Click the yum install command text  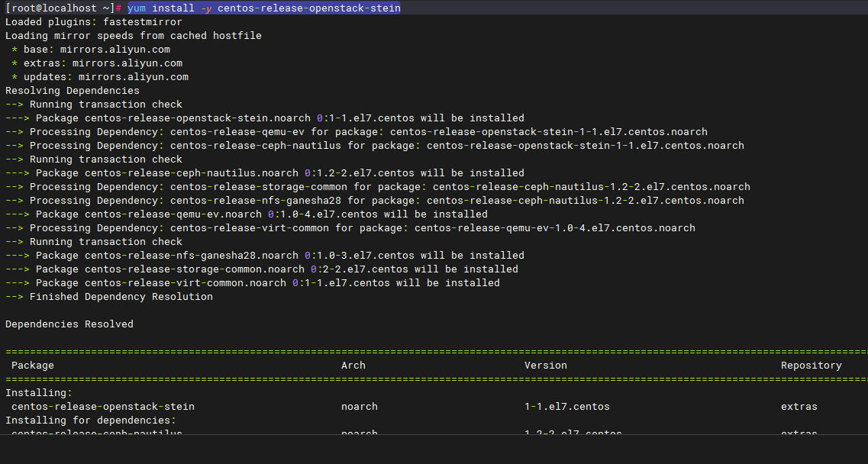pos(263,8)
